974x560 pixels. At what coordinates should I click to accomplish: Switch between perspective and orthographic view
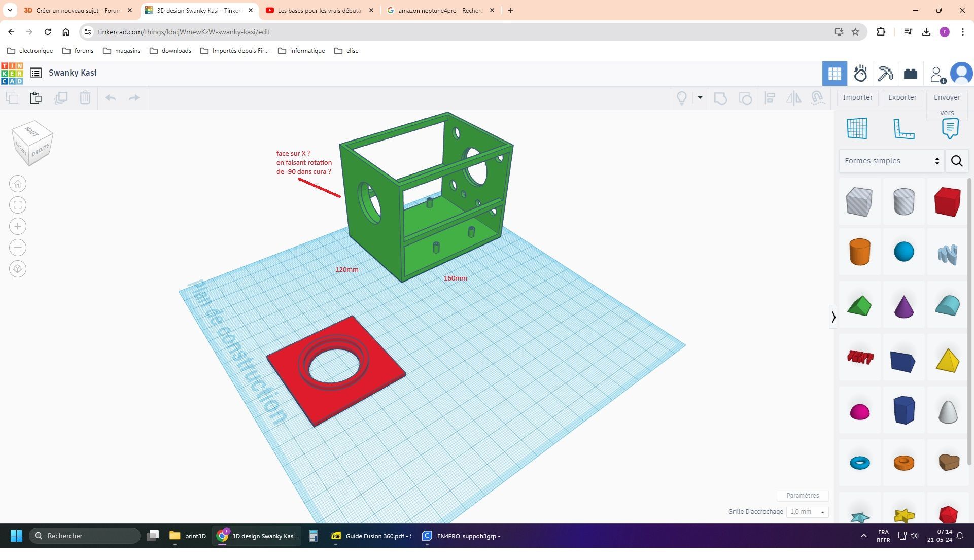coord(18,269)
